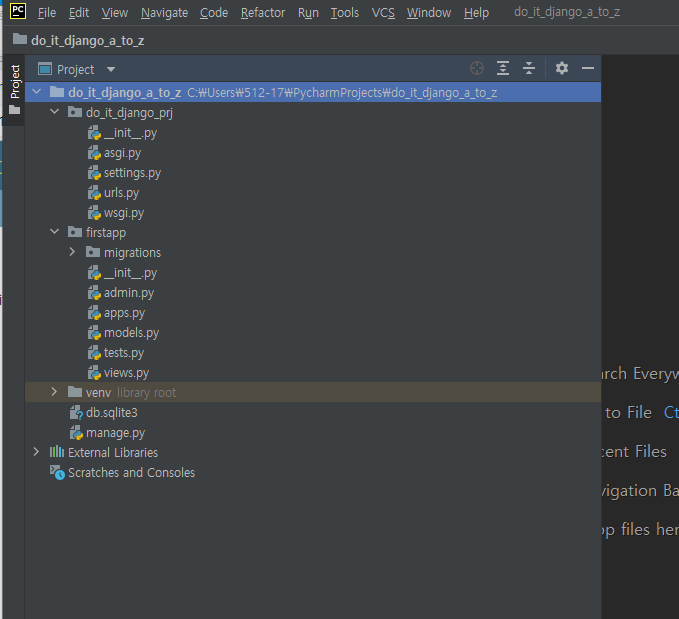679x619 pixels.
Task: Open the Help menu
Action: click(476, 13)
